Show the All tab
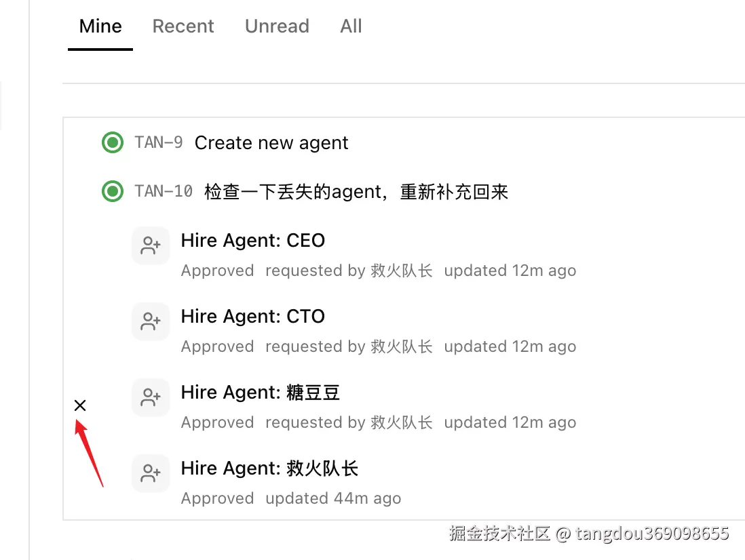Screen dimensions: 745x560 (351, 26)
